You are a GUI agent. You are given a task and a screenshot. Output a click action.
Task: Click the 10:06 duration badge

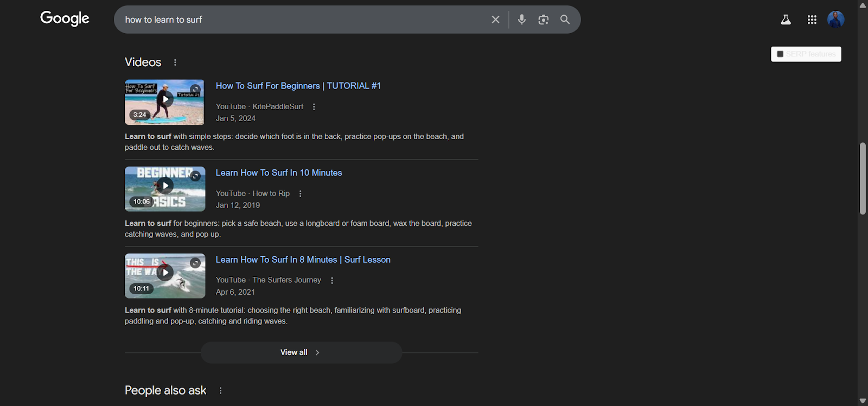click(x=142, y=201)
